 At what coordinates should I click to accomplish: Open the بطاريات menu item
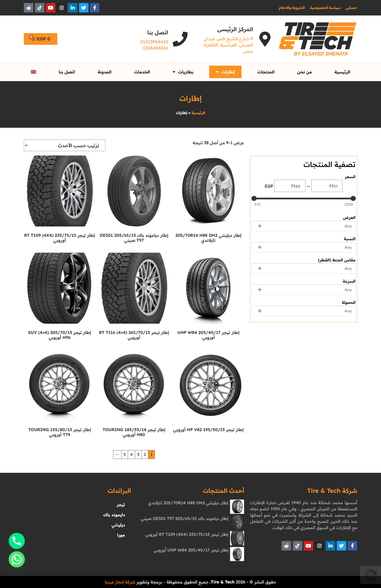click(183, 72)
